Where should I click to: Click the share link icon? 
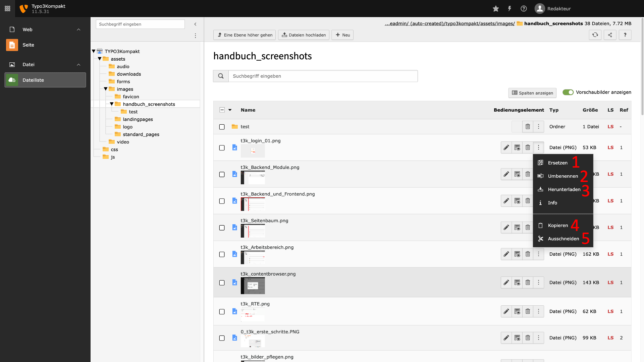pyautogui.click(x=610, y=35)
